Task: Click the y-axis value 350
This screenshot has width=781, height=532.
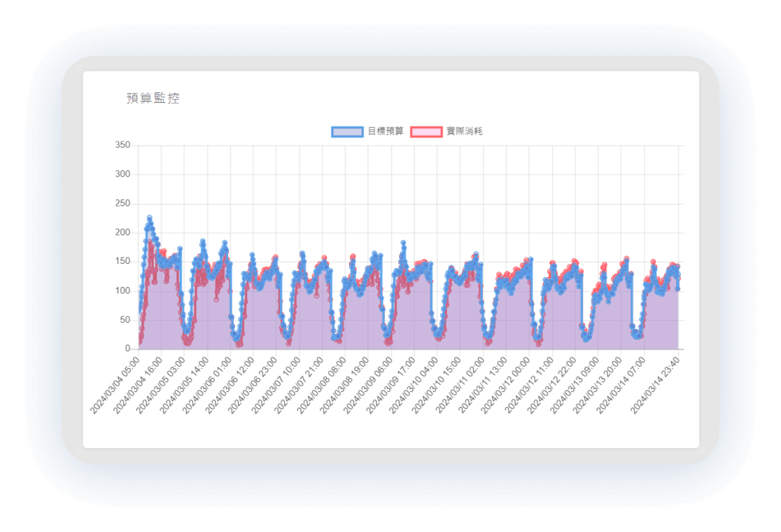Action: point(122,145)
